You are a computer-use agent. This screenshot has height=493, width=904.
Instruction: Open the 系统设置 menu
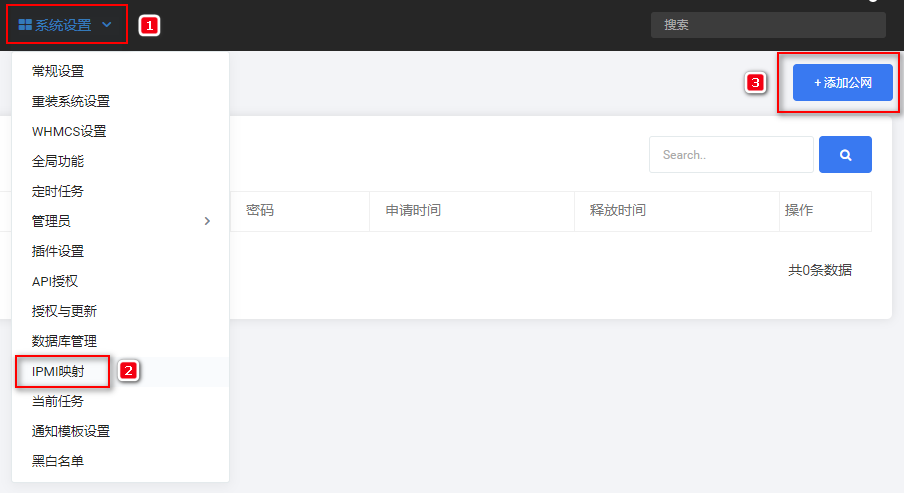coord(65,25)
